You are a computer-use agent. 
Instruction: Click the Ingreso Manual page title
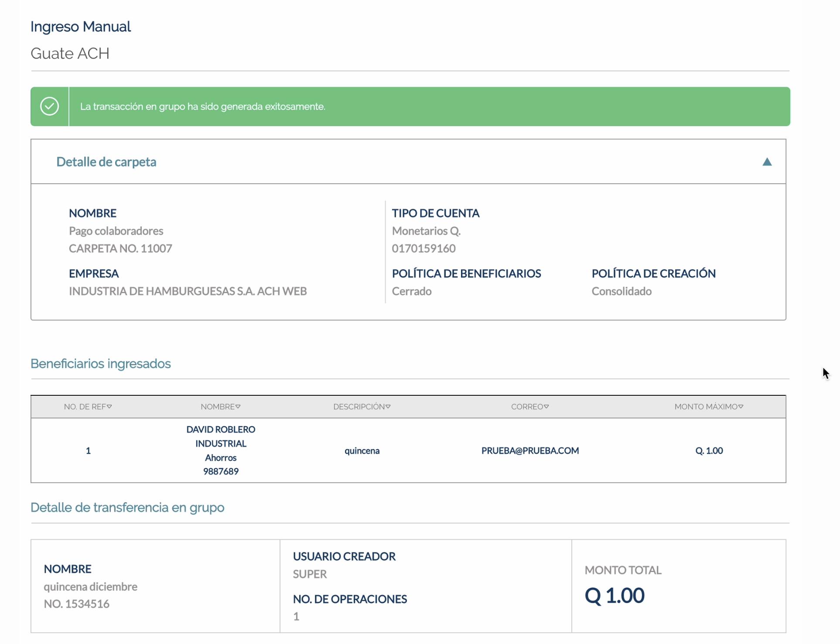point(81,27)
